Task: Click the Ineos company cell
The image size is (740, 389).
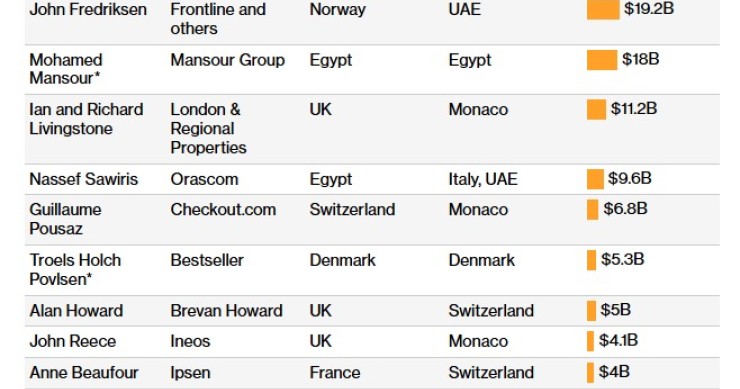Action: pyautogui.click(x=190, y=341)
